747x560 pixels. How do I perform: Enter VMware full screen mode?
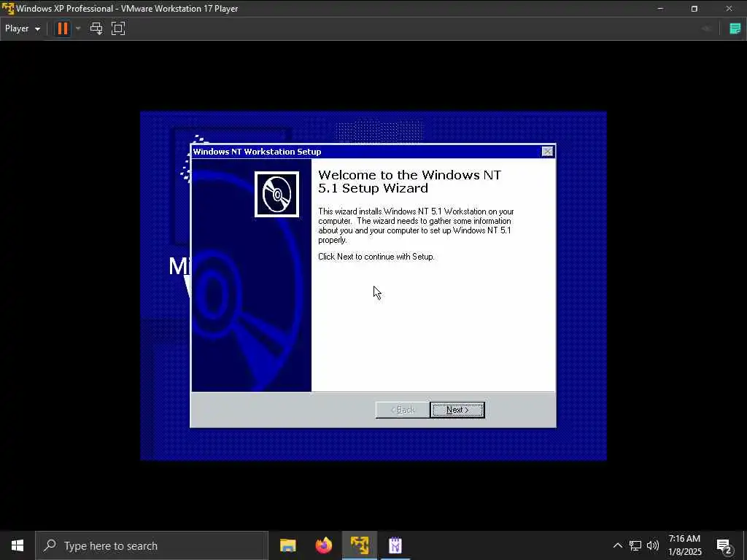118,28
